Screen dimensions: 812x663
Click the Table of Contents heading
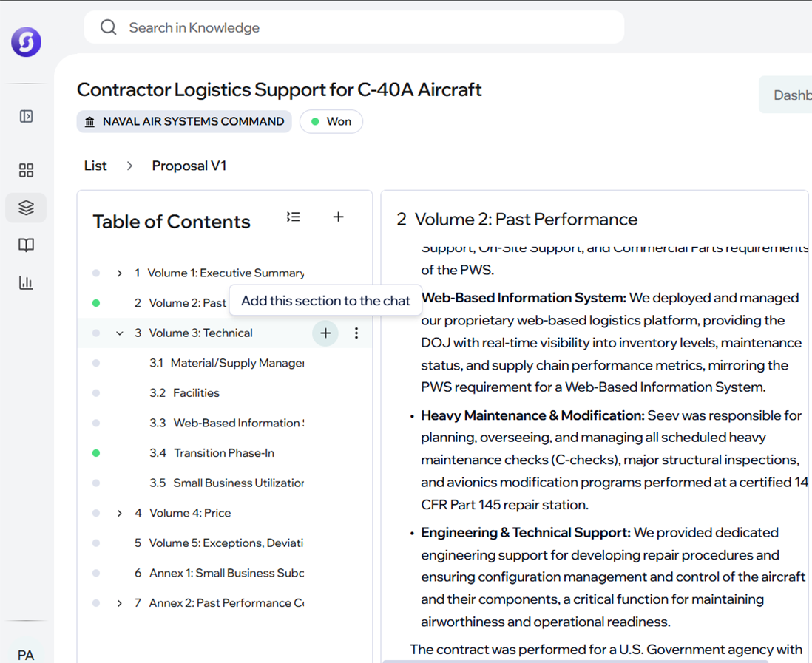coord(172,222)
